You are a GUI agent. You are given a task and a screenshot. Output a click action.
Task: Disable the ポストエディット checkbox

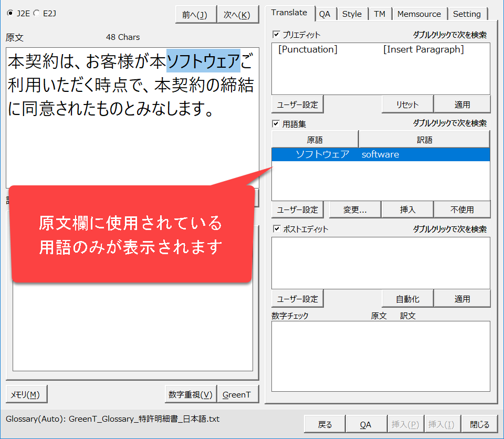(x=276, y=229)
